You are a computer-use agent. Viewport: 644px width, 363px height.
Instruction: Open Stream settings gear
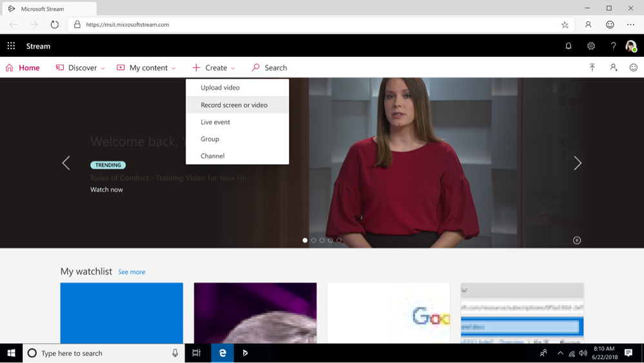coord(591,46)
